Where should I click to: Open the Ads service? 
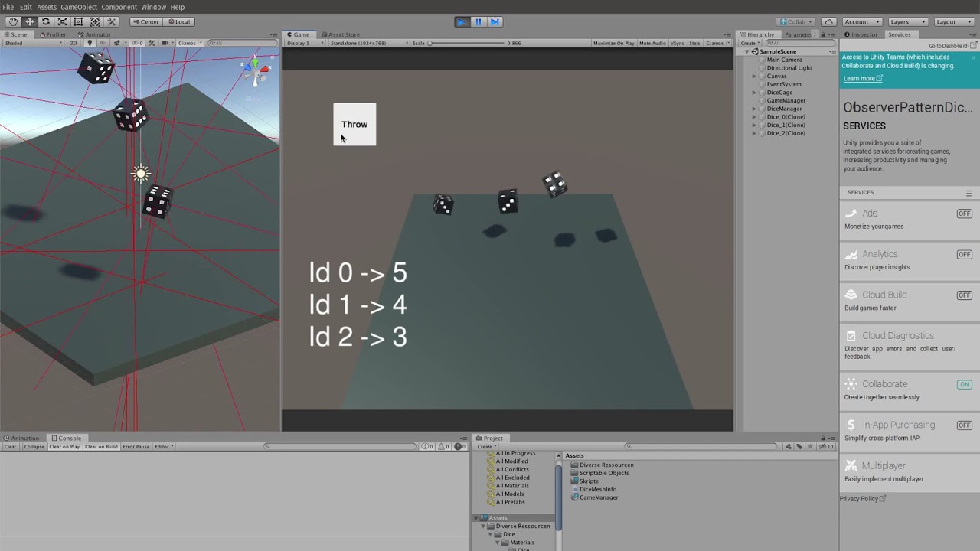click(908, 219)
